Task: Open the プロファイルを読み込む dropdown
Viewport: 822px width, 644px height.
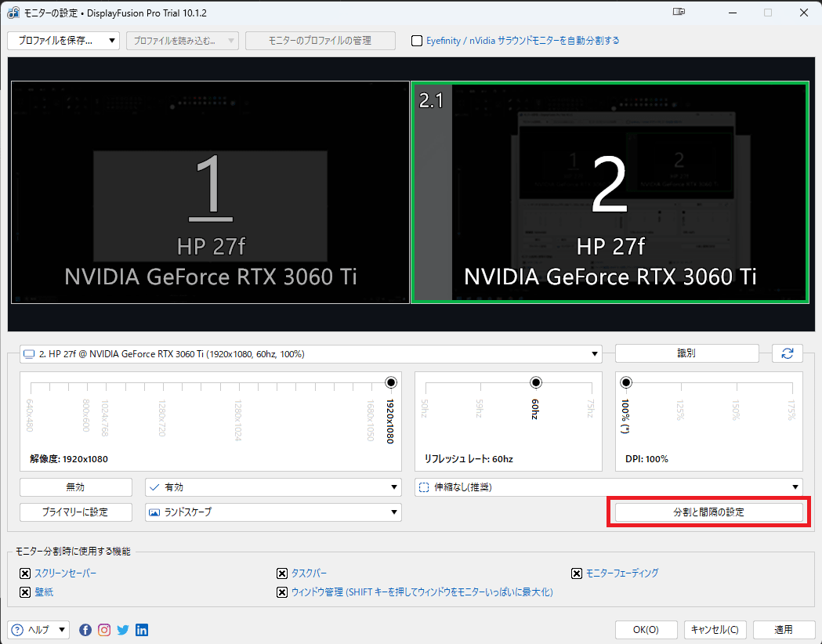Action: (183, 41)
